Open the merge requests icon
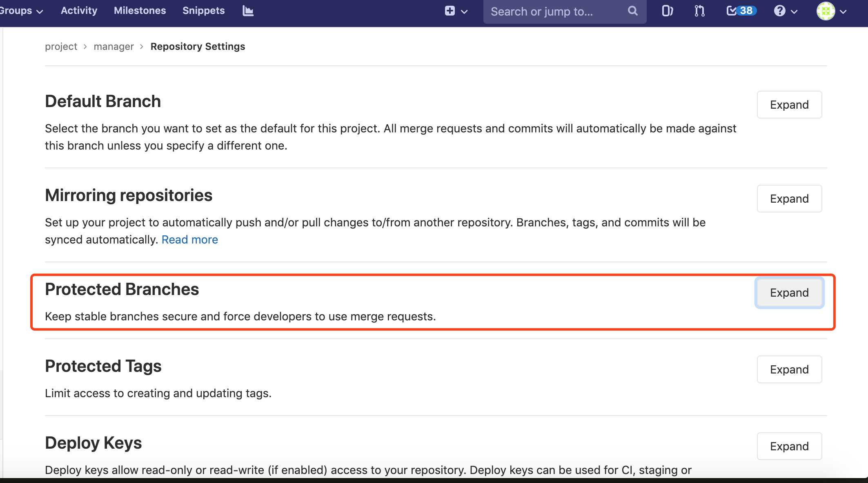868x483 pixels. point(698,11)
